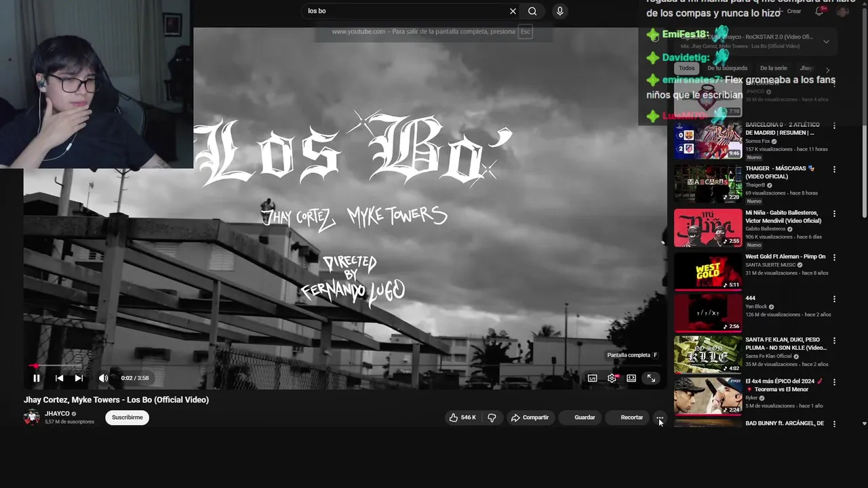Viewport: 868px width, 488px height.
Task: Dislike the video
Action: click(x=492, y=418)
